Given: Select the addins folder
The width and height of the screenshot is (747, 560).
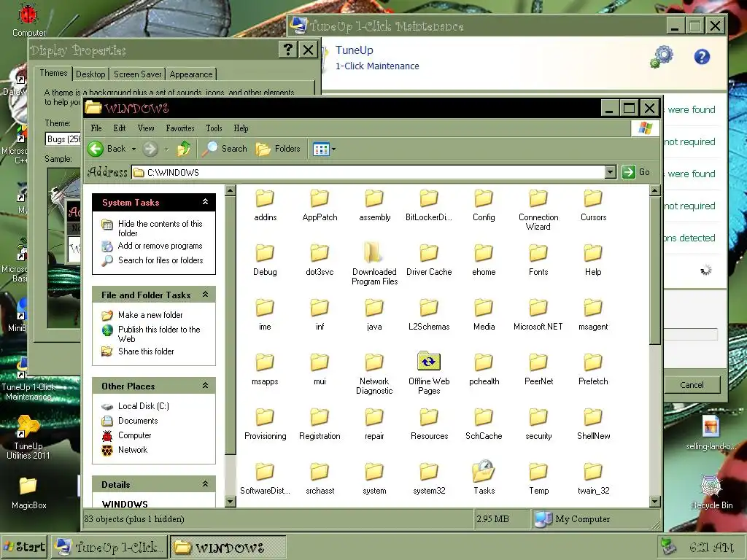Looking at the screenshot, I should tap(265, 205).
